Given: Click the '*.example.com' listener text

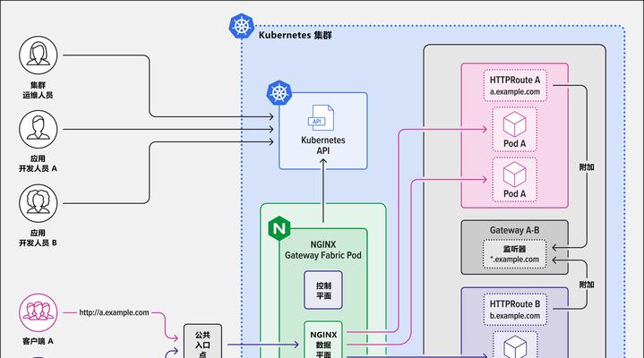Looking at the screenshot, I should click(x=515, y=260).
